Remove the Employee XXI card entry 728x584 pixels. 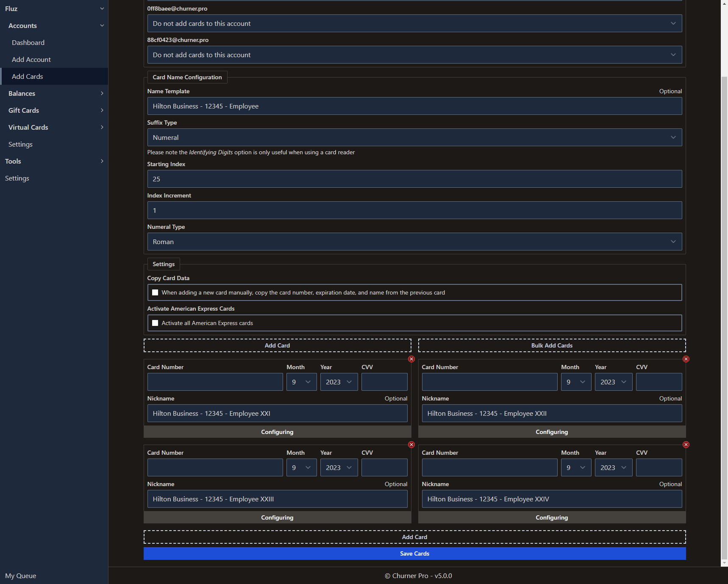[411, 359]
